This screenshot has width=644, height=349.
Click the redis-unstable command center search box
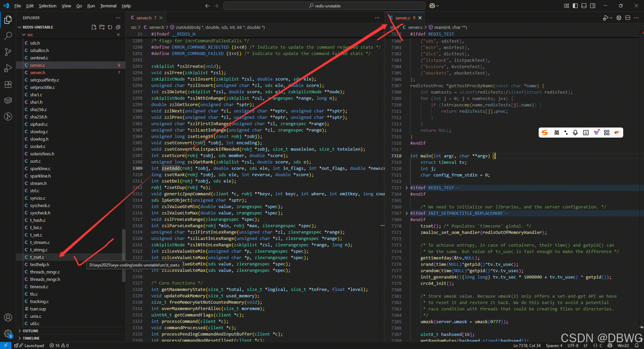pos(324,6)
